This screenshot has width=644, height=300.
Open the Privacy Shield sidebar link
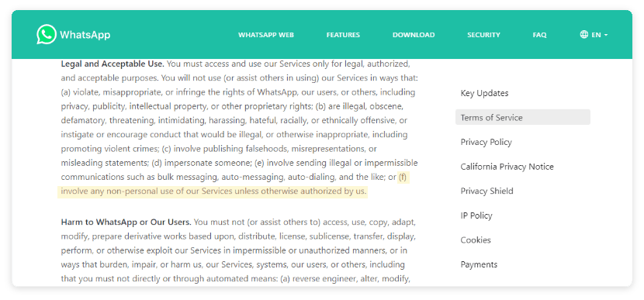point(486,191)
